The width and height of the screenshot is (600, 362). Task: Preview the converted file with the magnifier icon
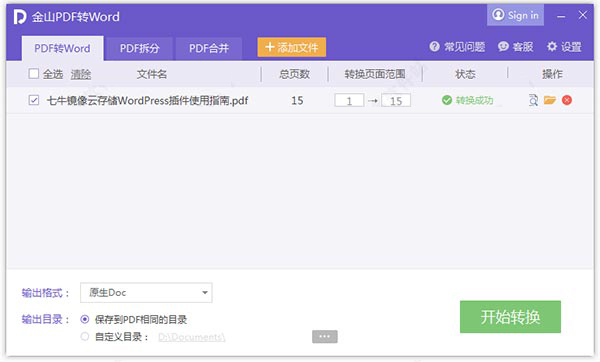[x=533, y=100]
